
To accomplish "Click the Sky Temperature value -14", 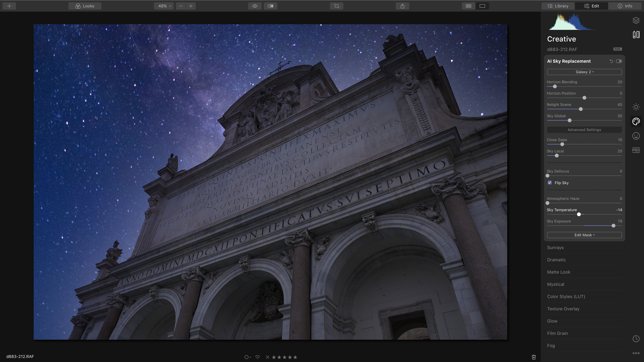I will [619, 210].
